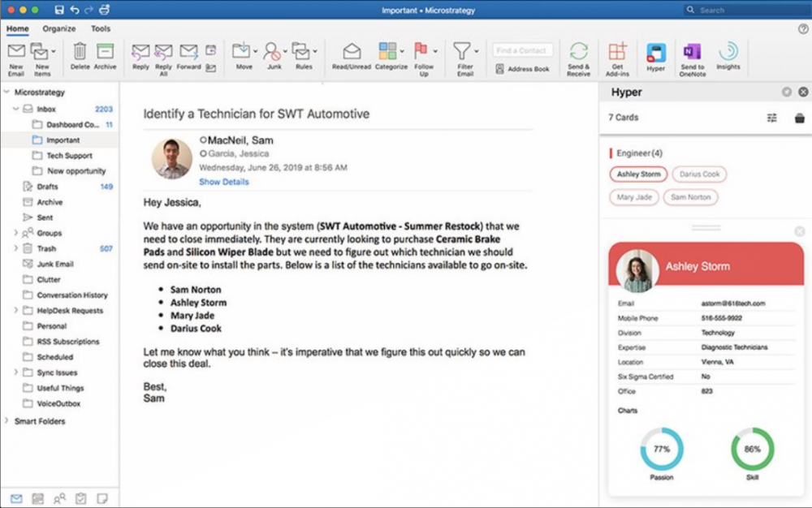The height and width of the screenshot is (508, 812).
Task: Switch to Calendar view in bottom bar
Action: tap(38, 499)
